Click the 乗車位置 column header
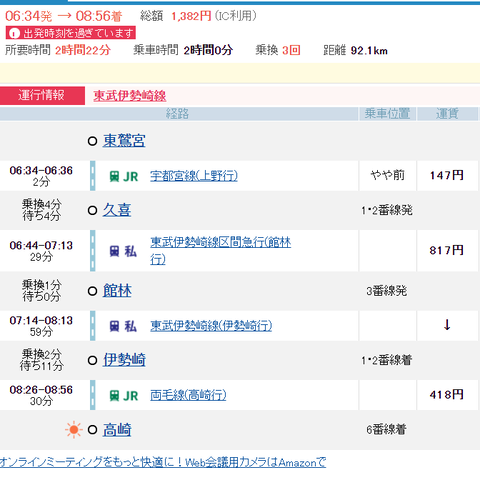Screen dimensions: 480x485 pyautogui.click(x=387, y=114)
